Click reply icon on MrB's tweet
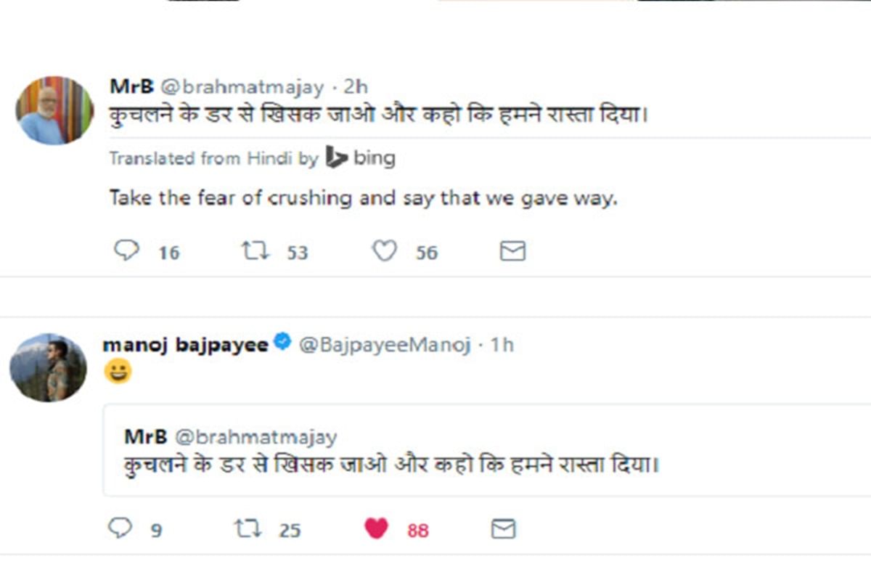 point(126,251)
